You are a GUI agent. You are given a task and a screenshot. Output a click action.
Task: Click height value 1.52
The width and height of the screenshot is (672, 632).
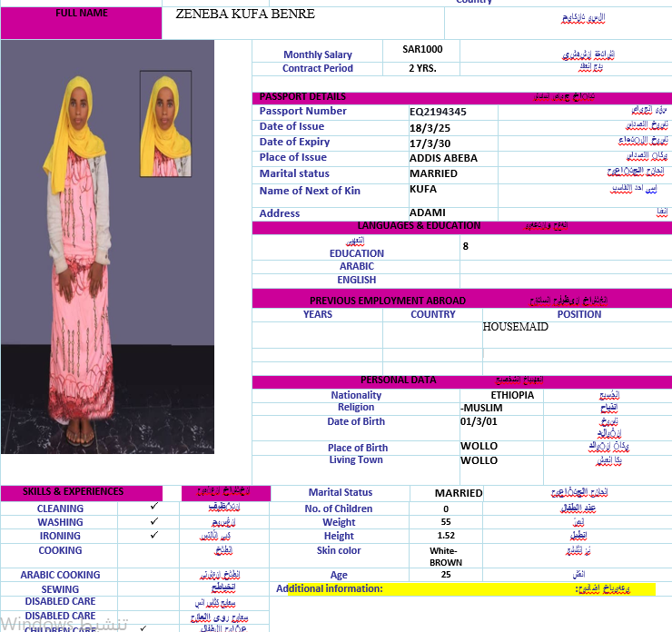click(x=446, y=536)
